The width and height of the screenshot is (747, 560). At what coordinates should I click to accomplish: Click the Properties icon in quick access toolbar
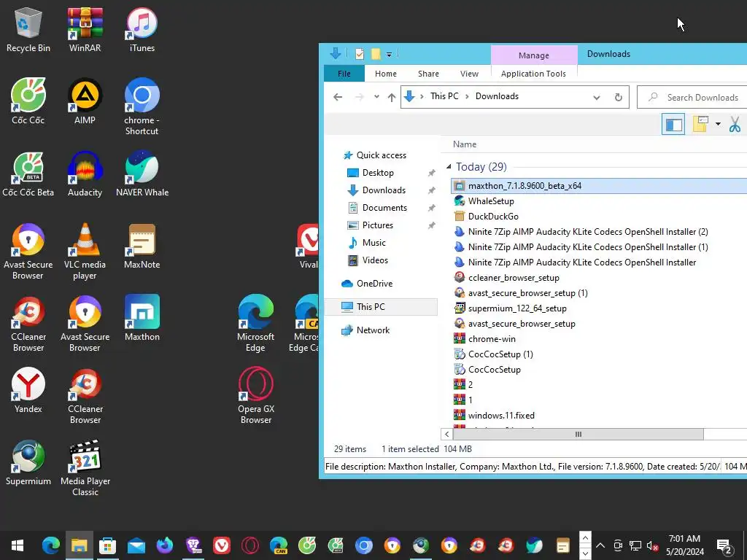(360, 54)
